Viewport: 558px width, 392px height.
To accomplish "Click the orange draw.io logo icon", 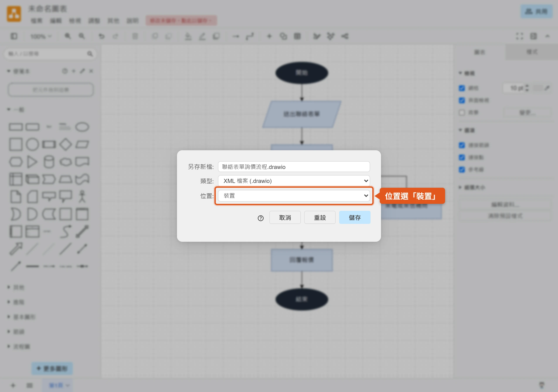I will (14, 14).
